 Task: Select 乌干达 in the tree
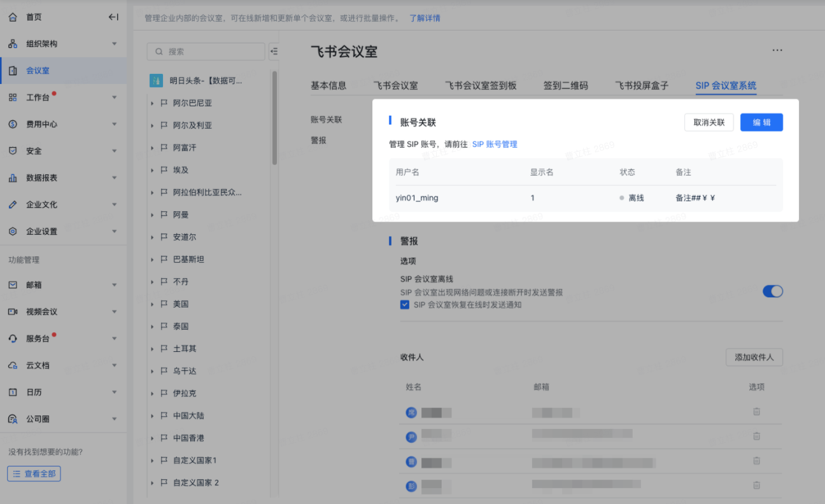(x=185, y=371)
